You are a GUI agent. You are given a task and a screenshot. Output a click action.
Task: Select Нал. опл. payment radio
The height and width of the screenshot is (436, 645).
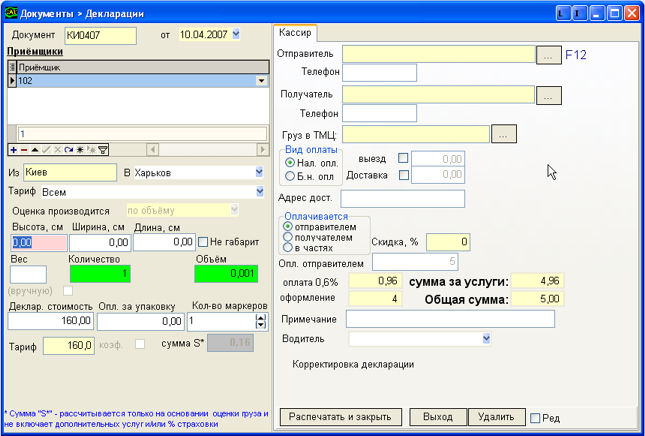pyautogui.click(x=290, y=163)
